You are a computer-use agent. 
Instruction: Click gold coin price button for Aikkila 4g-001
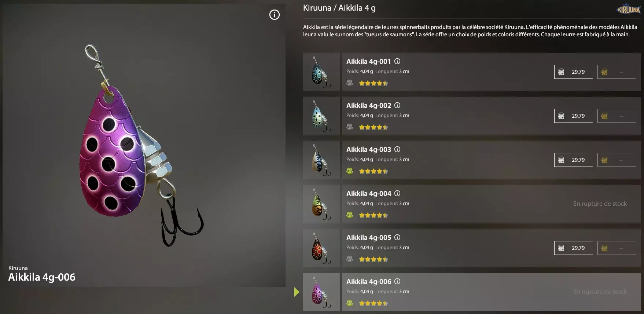(x=617, y=72)
